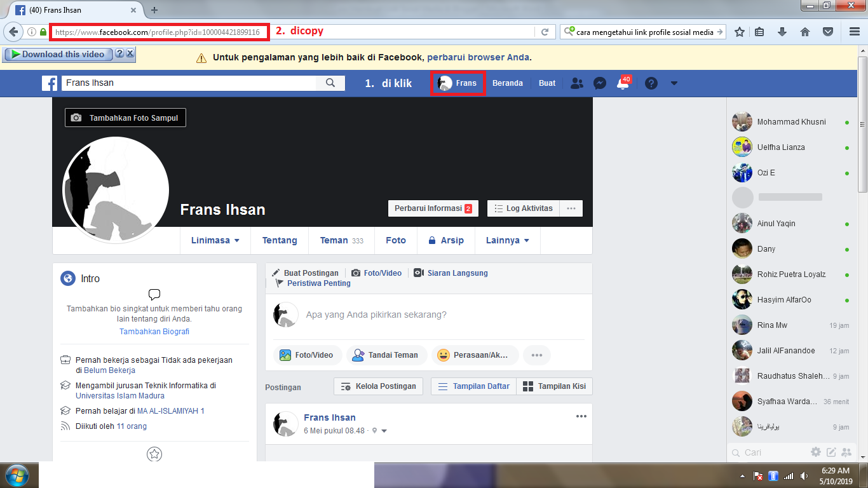Open Friend Requests icon in header
The height and width of the screenshot is (488, 868).
(x=577, y=83)
